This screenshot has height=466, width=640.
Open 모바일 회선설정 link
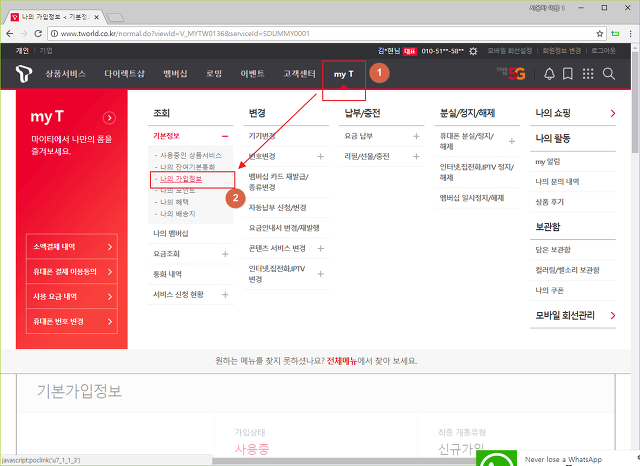pos(510,51)
